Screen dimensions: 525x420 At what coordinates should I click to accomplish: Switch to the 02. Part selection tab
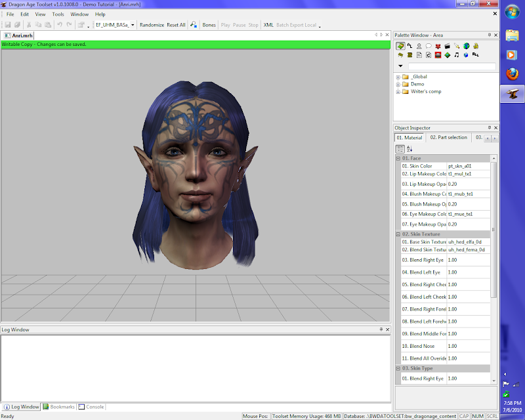tap(448, 137)
